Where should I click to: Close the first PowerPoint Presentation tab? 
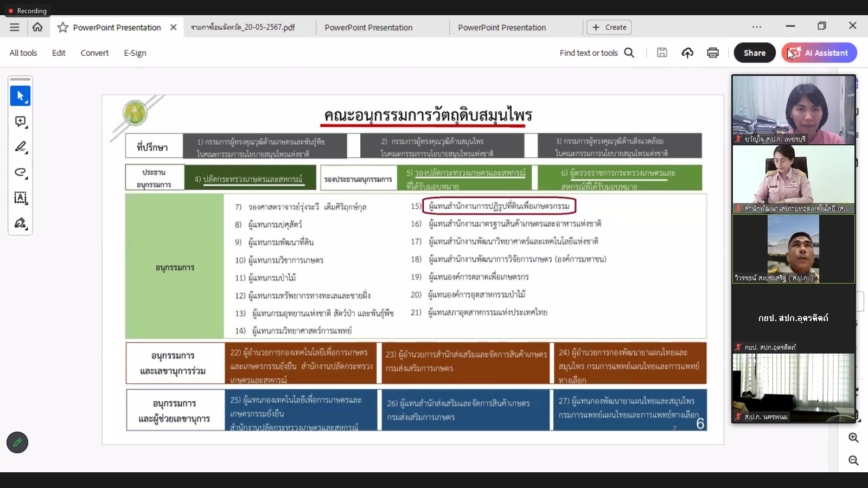(174, 27)
